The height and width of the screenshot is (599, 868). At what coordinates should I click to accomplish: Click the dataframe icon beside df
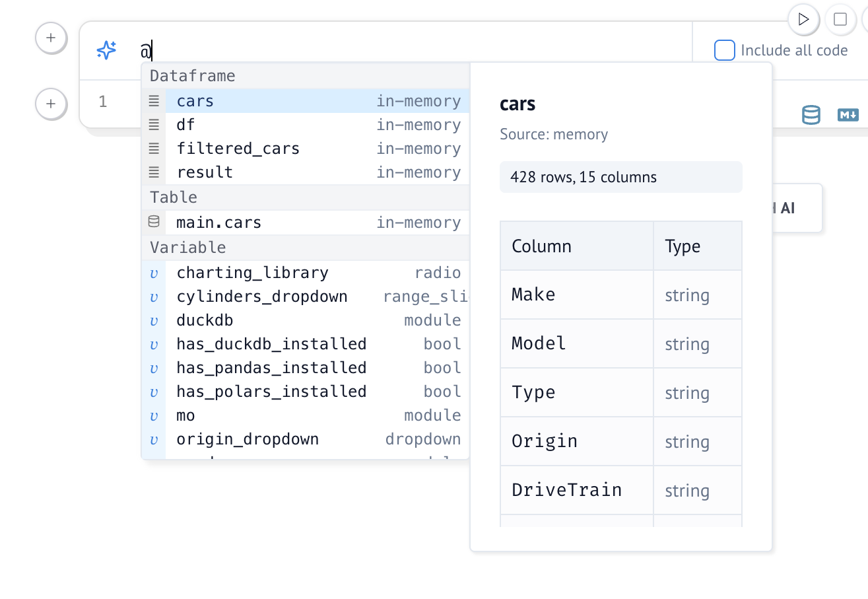pyautogui.click(x=154, y=125)
